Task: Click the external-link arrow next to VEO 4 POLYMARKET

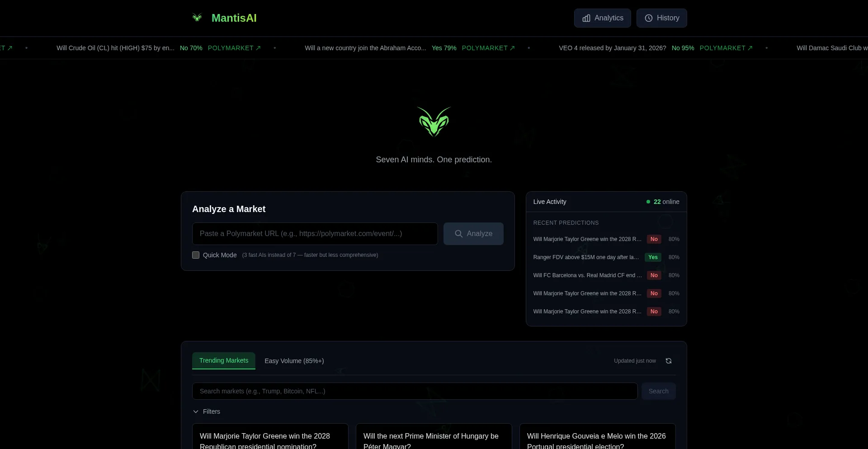Action: coord(750,48)
